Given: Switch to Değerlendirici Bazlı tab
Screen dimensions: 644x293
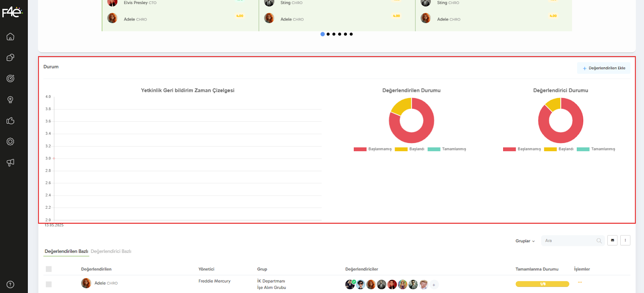Looking at the screenshot, I should (111, 251).
